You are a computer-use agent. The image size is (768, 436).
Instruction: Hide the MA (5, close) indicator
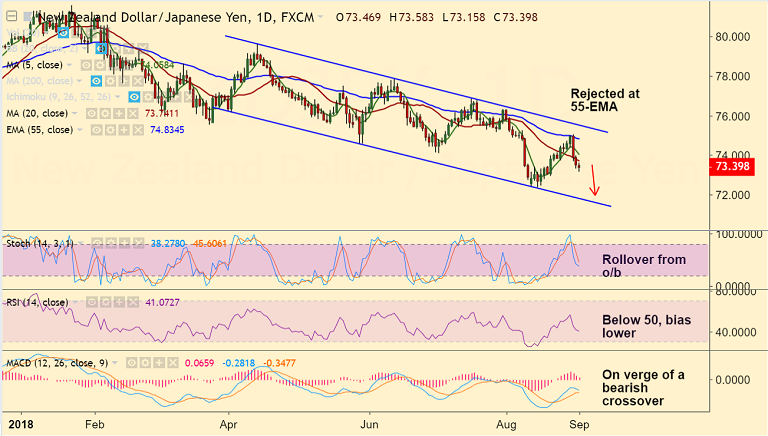click(86, 65)
